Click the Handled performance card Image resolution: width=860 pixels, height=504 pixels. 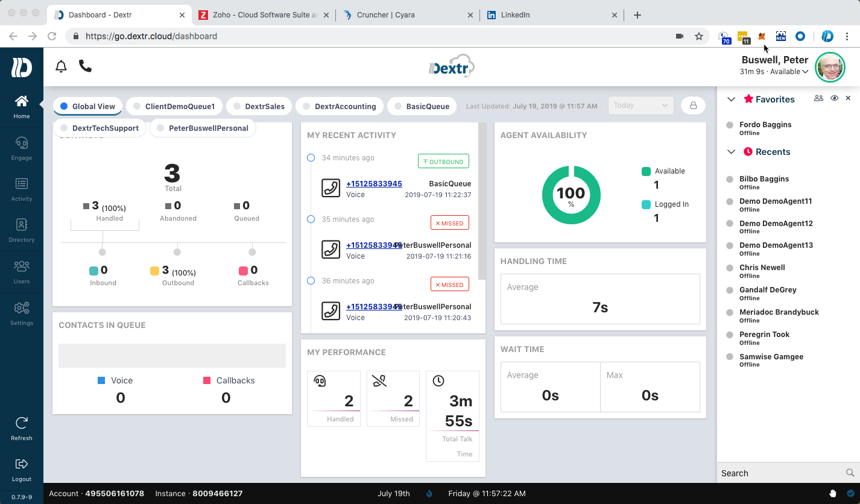point(334,398)
